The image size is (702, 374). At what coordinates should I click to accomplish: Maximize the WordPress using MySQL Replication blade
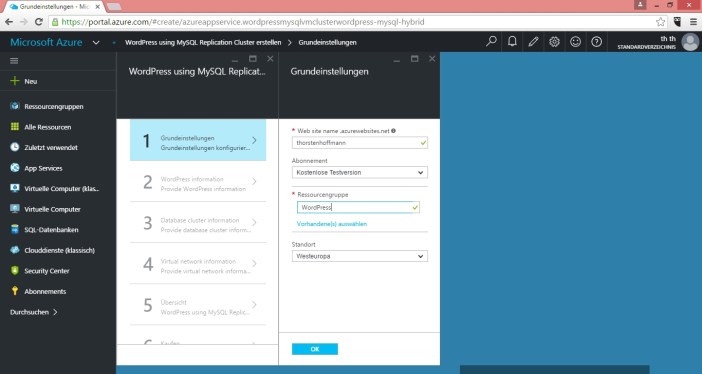point(253,59)
